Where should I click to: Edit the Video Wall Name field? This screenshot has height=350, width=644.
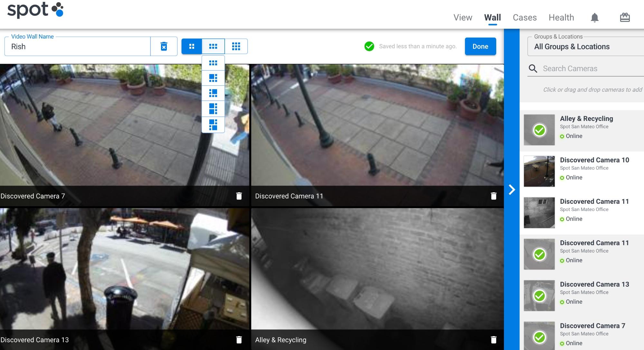click(77, 47)
